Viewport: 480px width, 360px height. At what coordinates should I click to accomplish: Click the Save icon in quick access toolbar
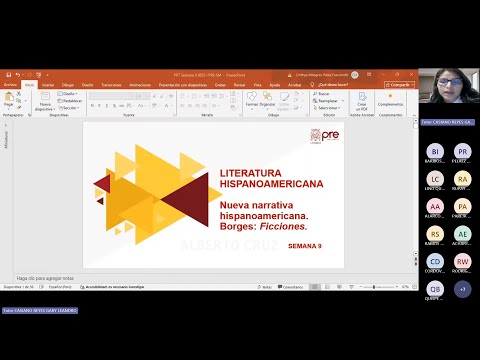(9, 75)
